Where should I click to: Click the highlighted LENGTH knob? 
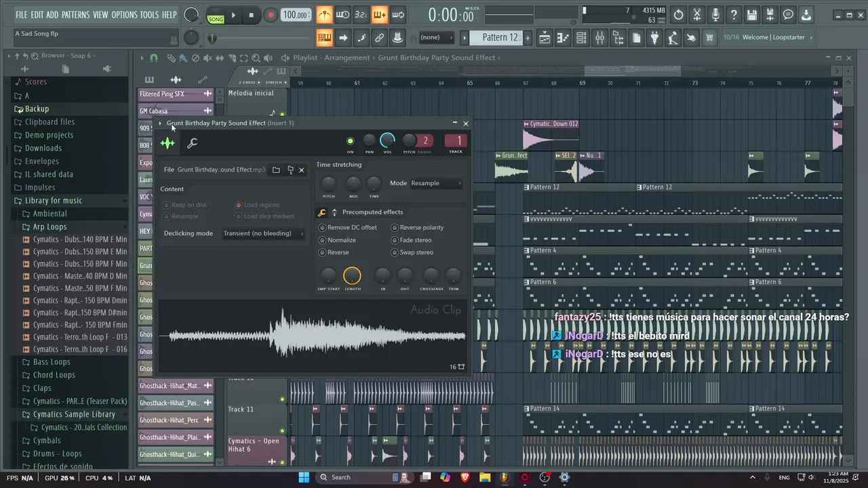[352, 275]
